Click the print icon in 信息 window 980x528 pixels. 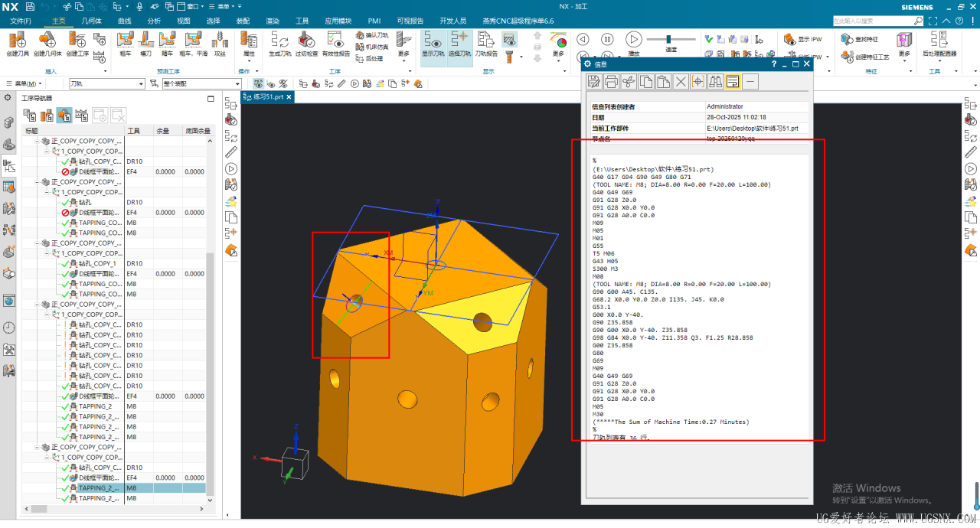pos(611,81)
